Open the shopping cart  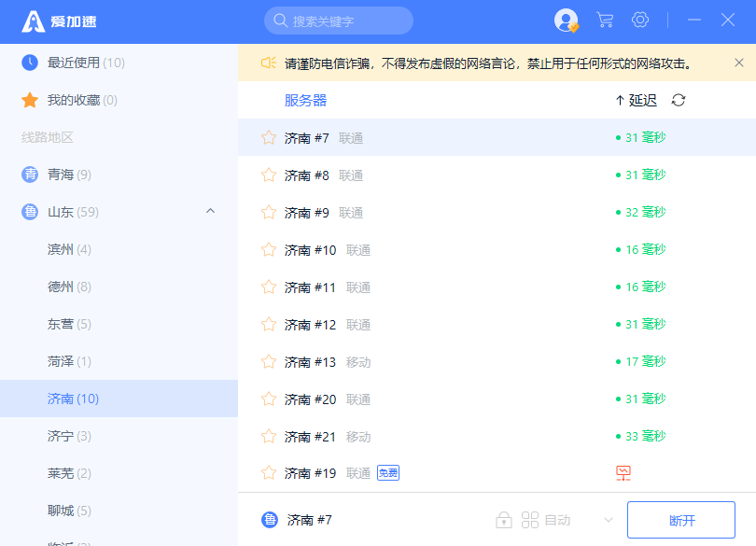[x=605, y=20]
